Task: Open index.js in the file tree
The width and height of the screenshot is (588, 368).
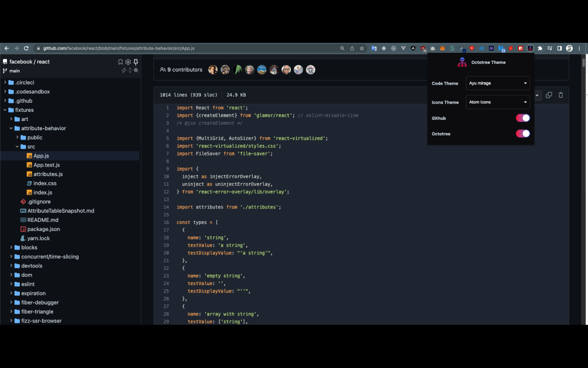Action: click(43, 193)
